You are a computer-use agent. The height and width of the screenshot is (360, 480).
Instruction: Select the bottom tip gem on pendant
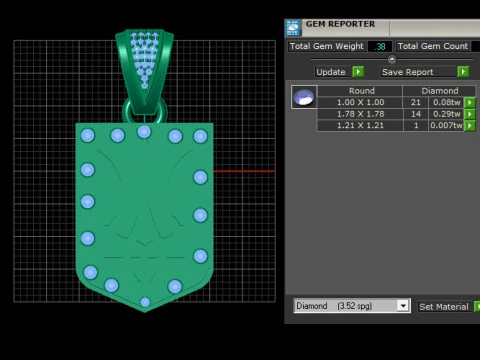(145, 302)
